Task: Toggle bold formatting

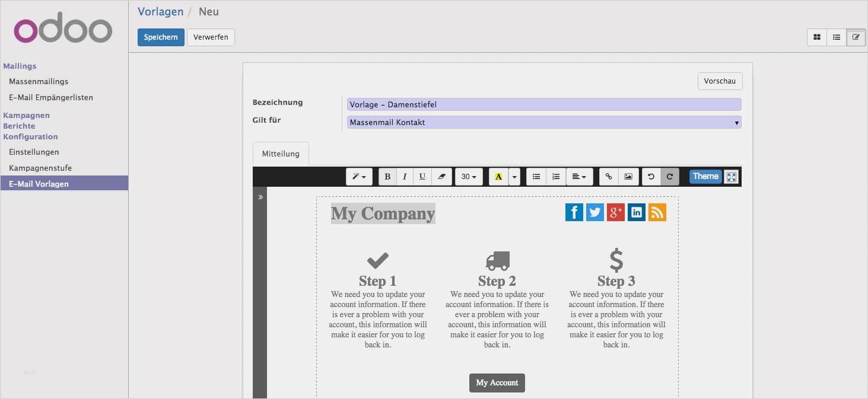Action: click(x=387, y=177)
